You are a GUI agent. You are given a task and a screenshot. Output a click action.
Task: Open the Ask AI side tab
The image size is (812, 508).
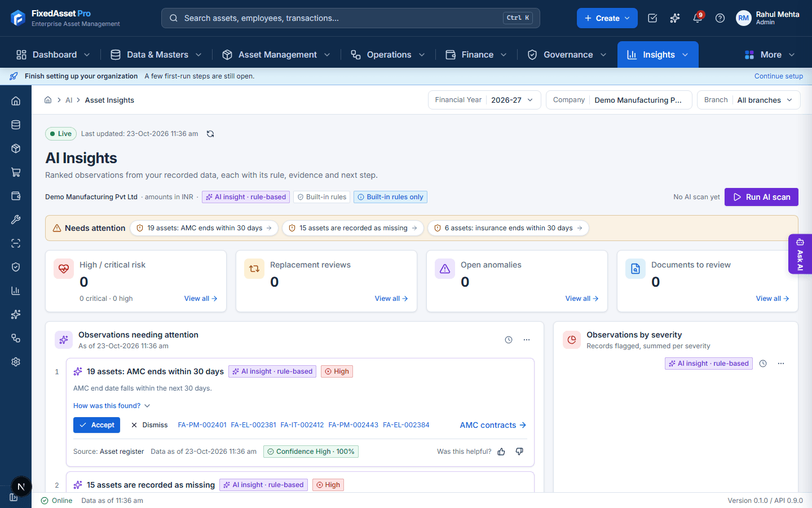800,254
